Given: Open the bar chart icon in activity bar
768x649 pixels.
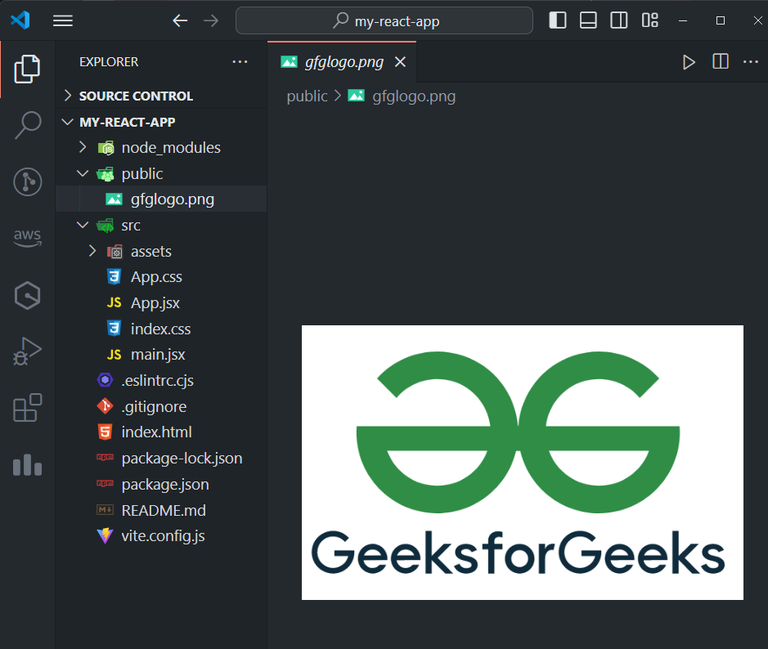Looking at the screenshot, I should point(27,464).
